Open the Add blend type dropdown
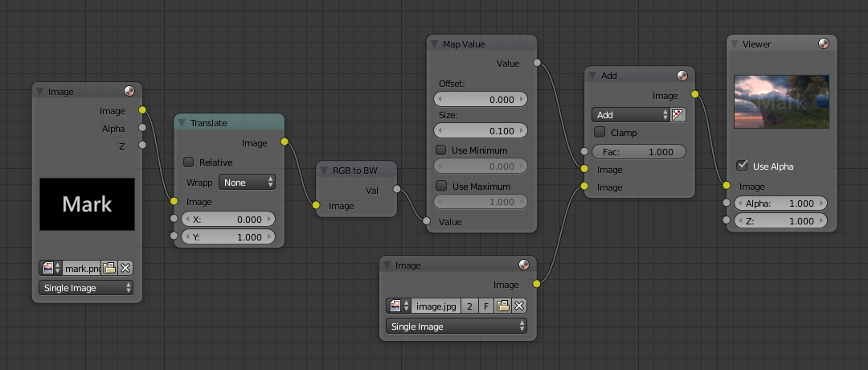The width and height of the screenshot is (868, 370). point(631,115)
